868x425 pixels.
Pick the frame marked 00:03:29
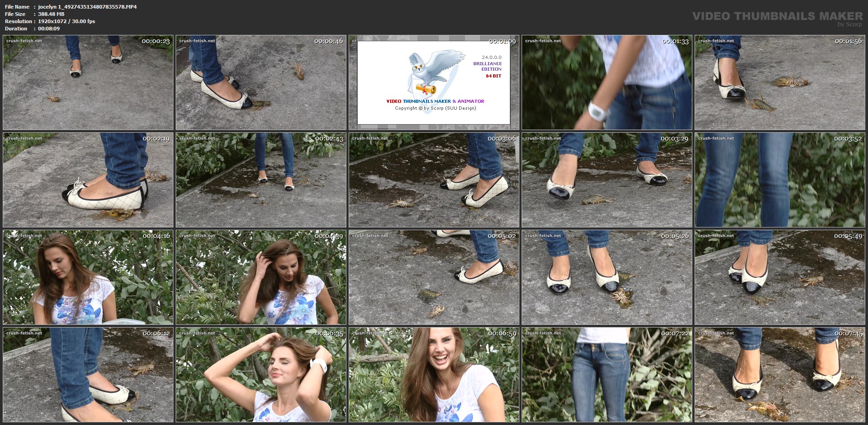[607, 180]
